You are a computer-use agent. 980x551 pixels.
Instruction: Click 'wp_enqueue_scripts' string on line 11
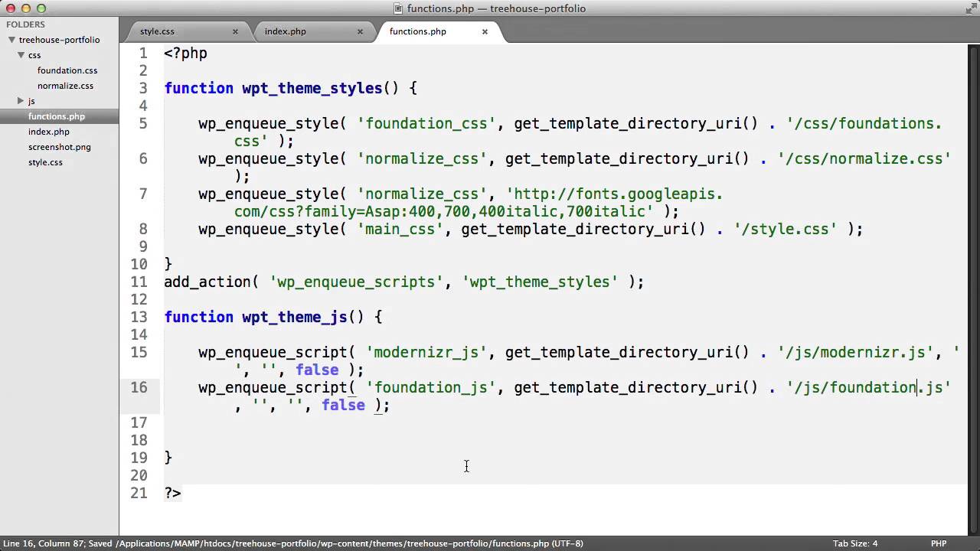coord(356,282)
